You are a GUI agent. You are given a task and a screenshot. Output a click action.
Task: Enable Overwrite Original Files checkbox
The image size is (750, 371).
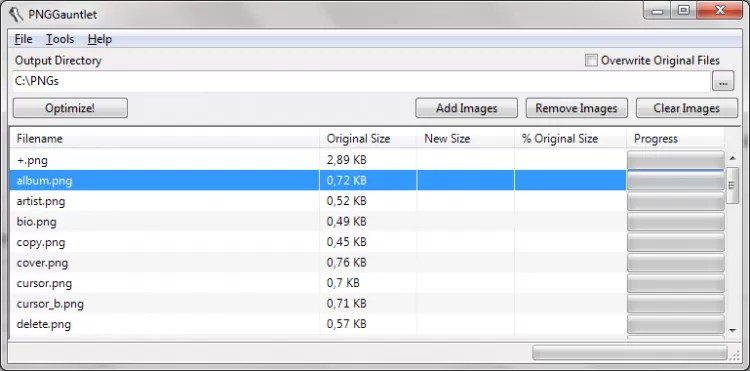point(591,60)
